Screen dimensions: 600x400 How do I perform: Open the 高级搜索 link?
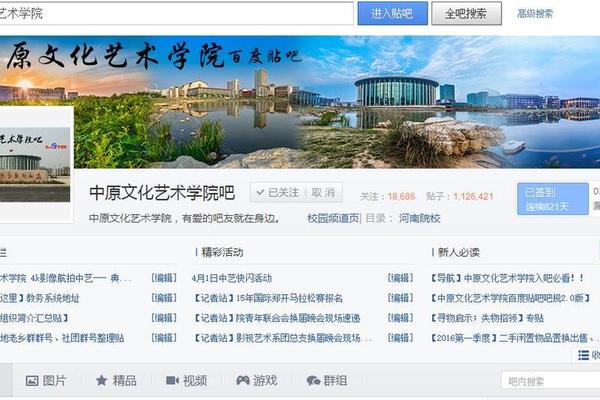(x=535, y=14)
